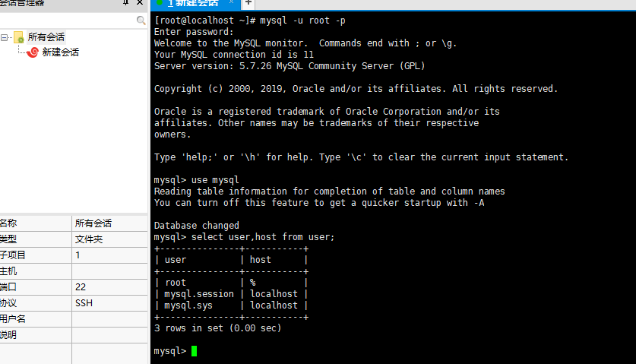Image resolution: width=636 pixels, height=364 pixels.
Task: Collapse the 所有会话 tree node
Action: click(x=4, y=38)
